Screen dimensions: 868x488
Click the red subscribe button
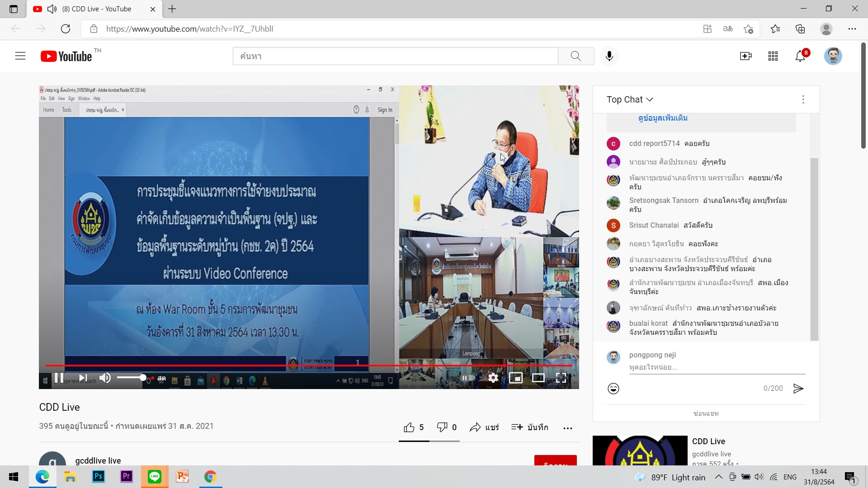[x=555, y=460]
